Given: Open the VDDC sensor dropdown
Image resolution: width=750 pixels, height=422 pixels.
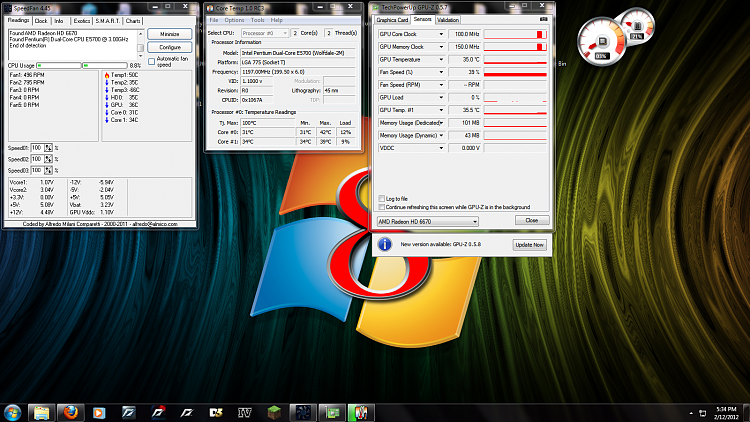Looking at the screenshot, I should click(x=441, y=148).
